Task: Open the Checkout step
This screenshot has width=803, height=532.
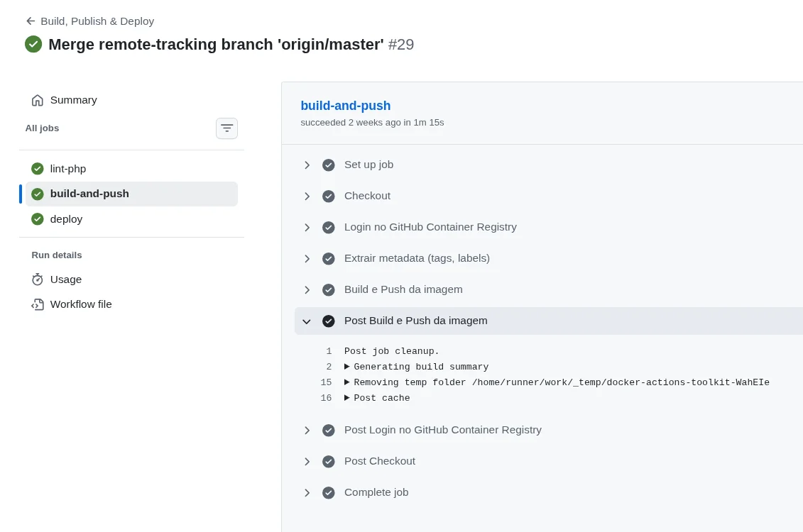Action: pos(307,196)
